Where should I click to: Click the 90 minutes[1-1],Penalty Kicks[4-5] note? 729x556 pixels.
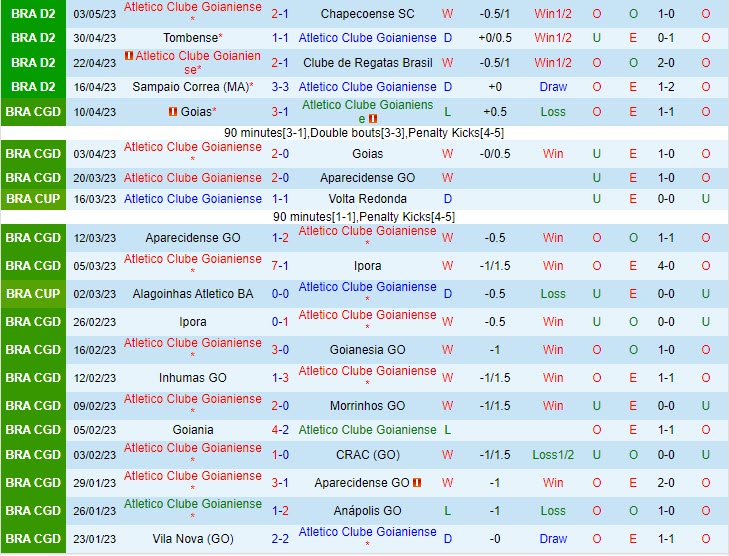[x=364, y=217]
